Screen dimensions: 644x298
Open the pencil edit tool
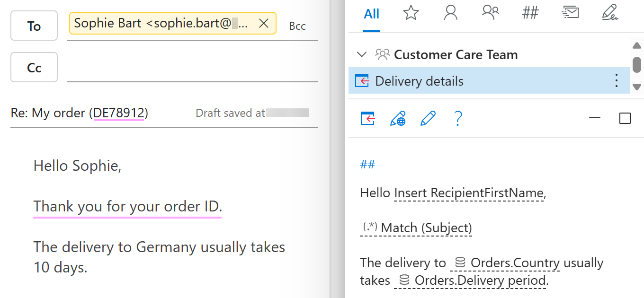point(428,118)
